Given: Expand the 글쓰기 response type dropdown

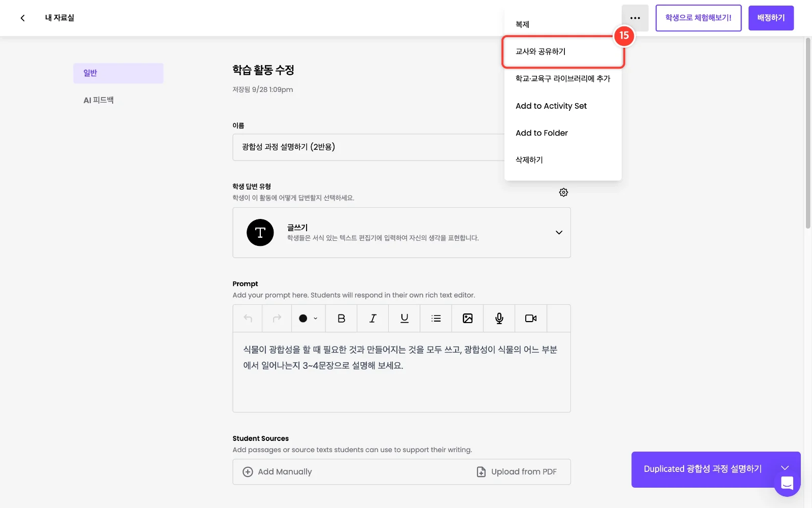Looking at the screenshot, I should tap(559, 233).
